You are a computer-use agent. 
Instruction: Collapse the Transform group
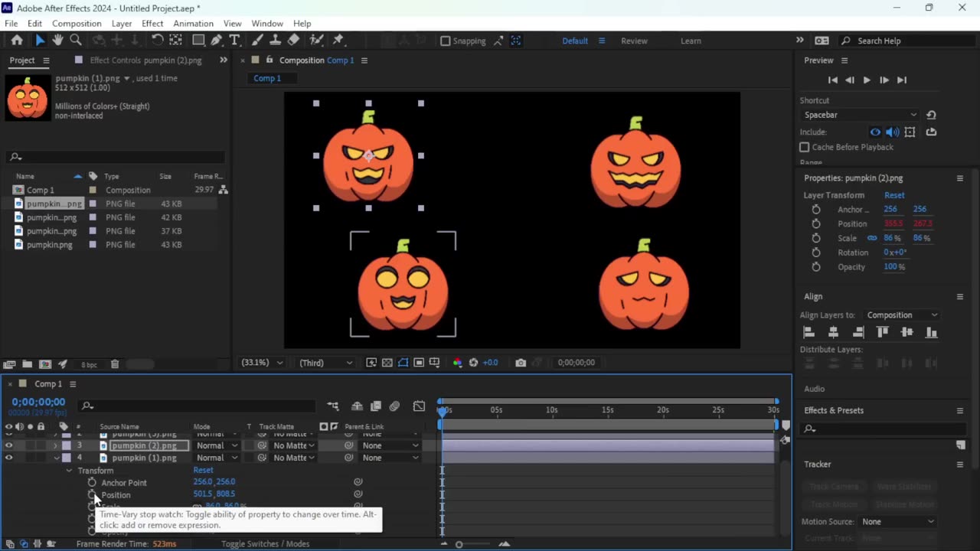tap(69, 471)
